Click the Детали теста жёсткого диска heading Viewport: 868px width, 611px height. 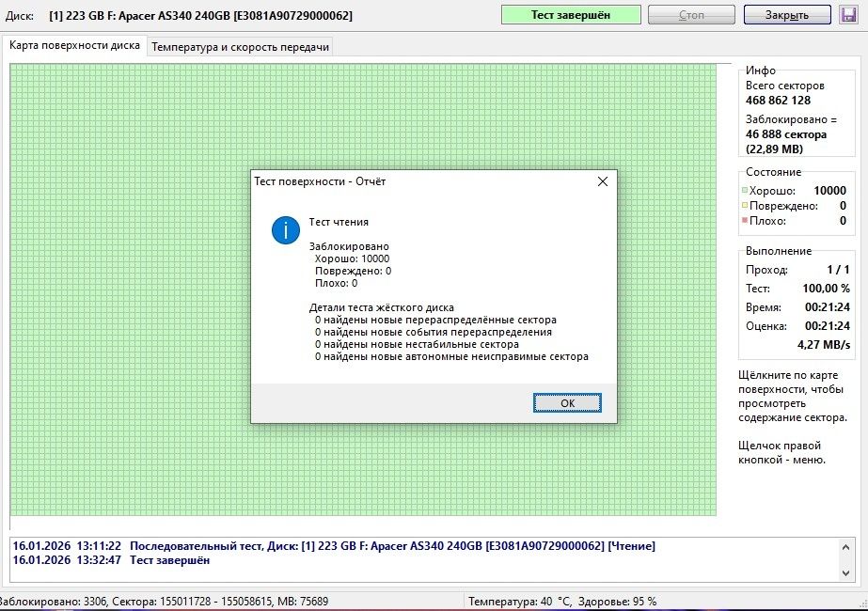pyautogui.click(x=382, y=307)
